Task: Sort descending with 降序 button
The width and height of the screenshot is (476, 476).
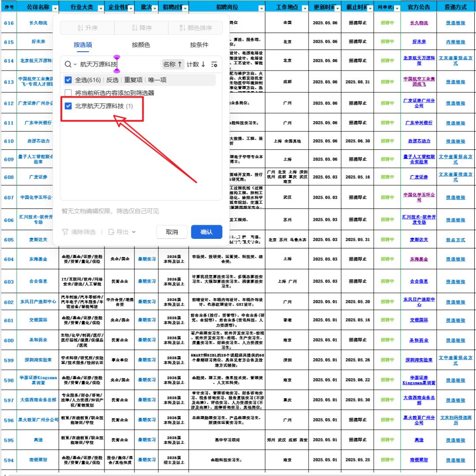Action: point(141,28)
